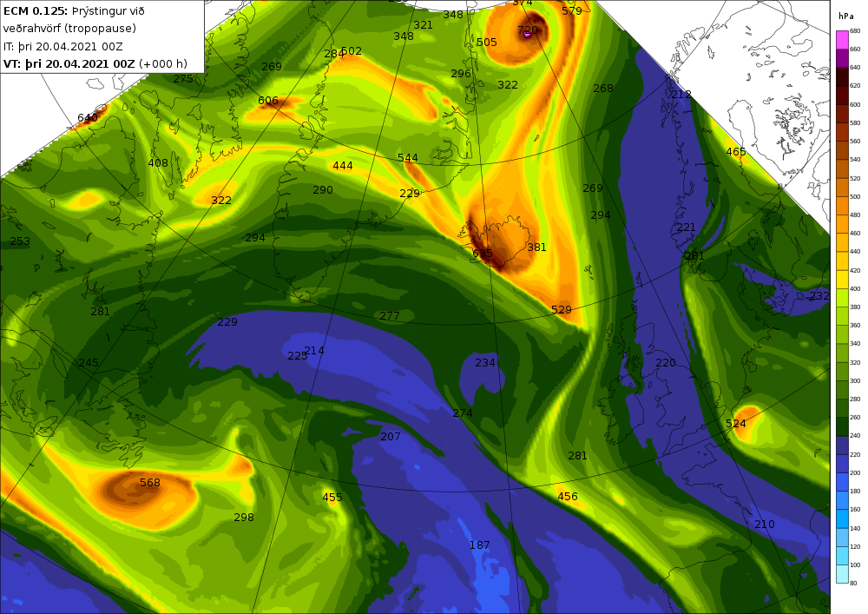Click the '640' value near top-left edge

point(88,117)
